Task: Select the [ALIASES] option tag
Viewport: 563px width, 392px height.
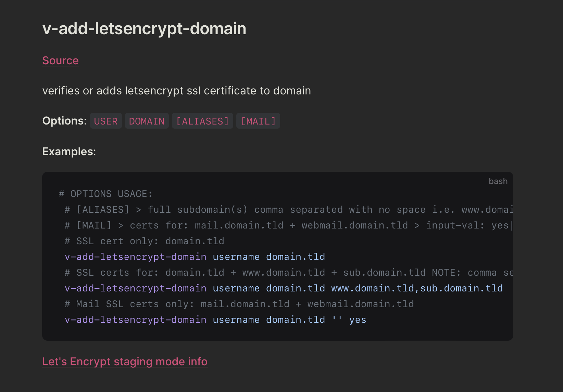Action: tap(202, 121)
